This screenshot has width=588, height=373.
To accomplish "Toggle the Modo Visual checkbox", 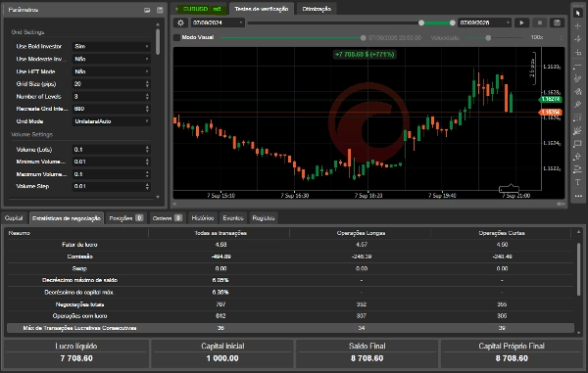I will (176, 37).
